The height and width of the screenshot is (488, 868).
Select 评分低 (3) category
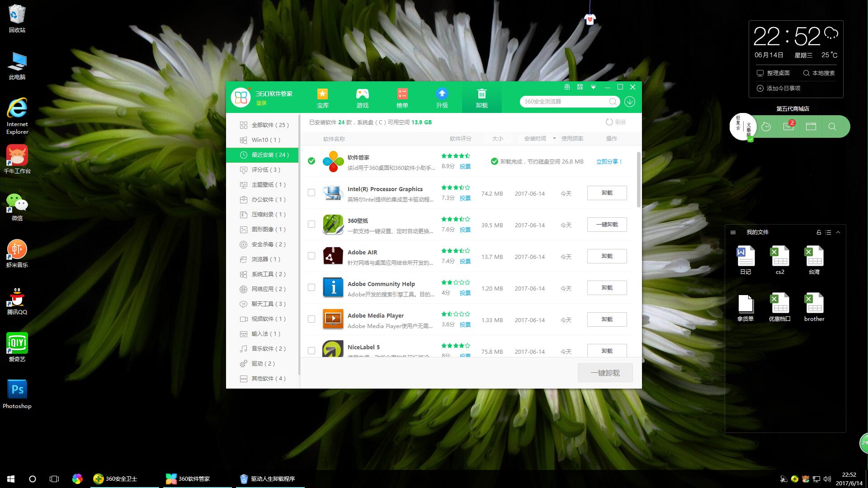pos(263,169)
